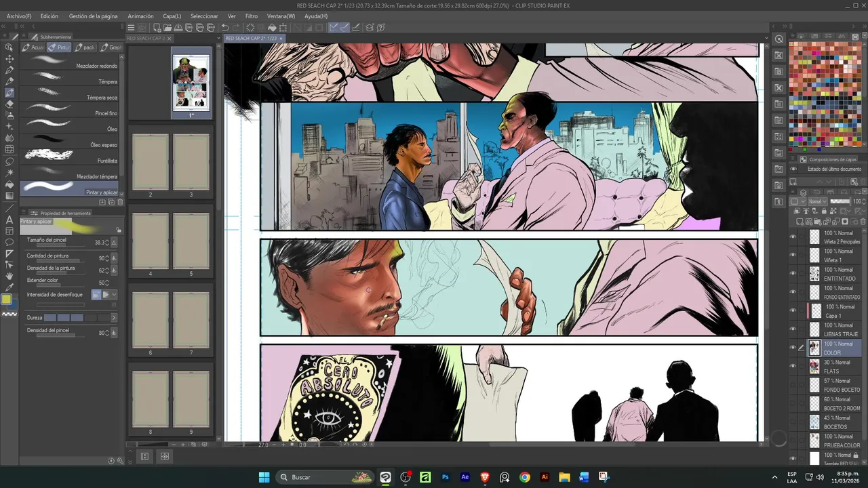868x488 pixels.
Task: Open Brave browser from taskbar
Action: (x=485, y=477)
